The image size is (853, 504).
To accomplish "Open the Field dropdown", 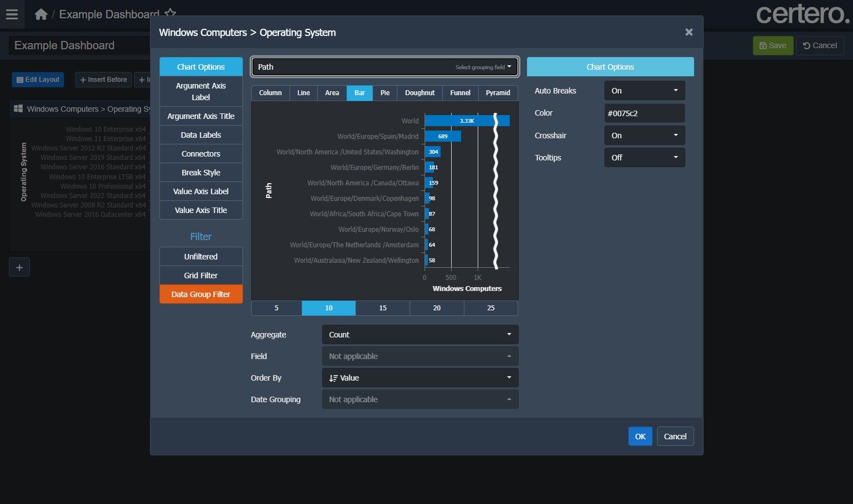I will tap(420, 356).
